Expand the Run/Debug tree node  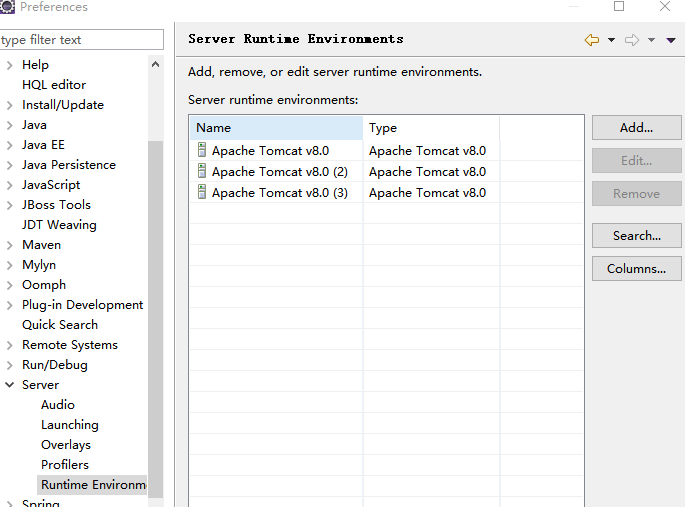10,365
